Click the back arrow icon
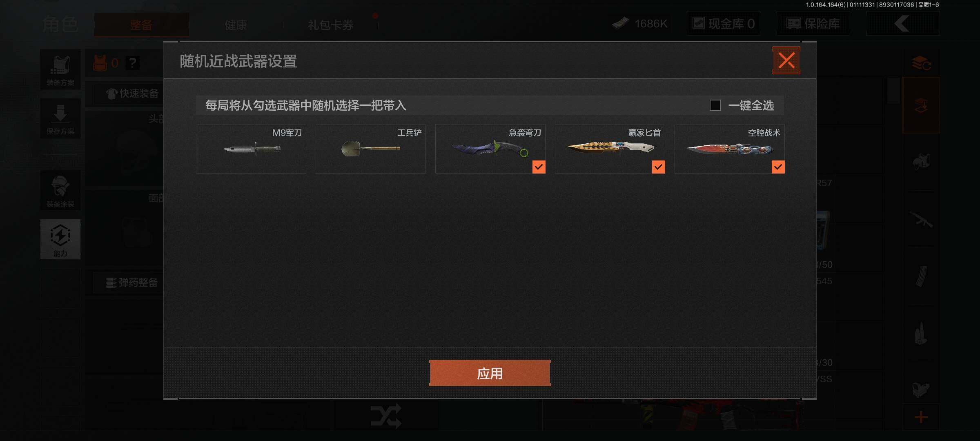The height and width of the screenshot is (441, 980). [903, 24]
